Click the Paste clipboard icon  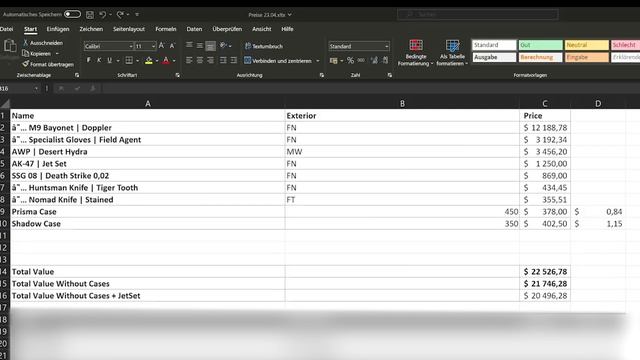tap(10, 46)
